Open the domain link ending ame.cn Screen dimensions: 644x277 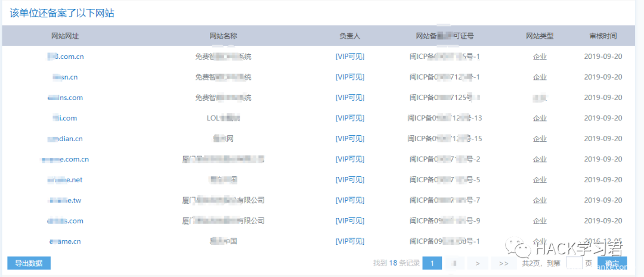[66, 241]
